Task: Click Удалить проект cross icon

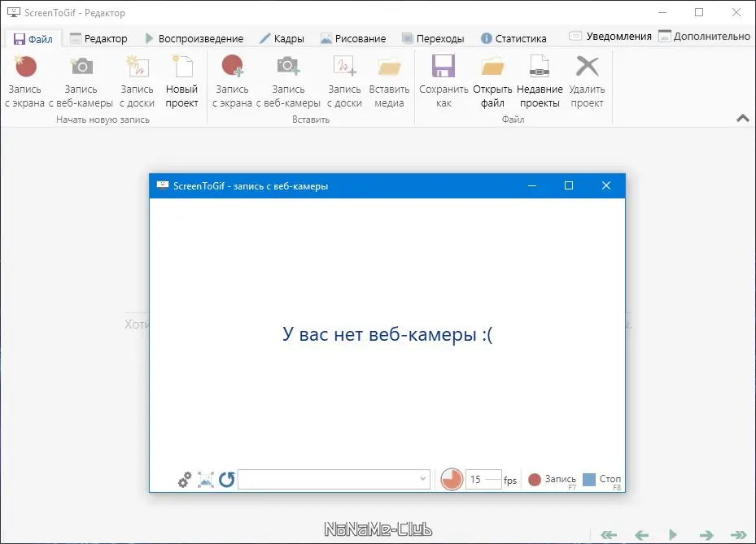Action: point(588,66)
